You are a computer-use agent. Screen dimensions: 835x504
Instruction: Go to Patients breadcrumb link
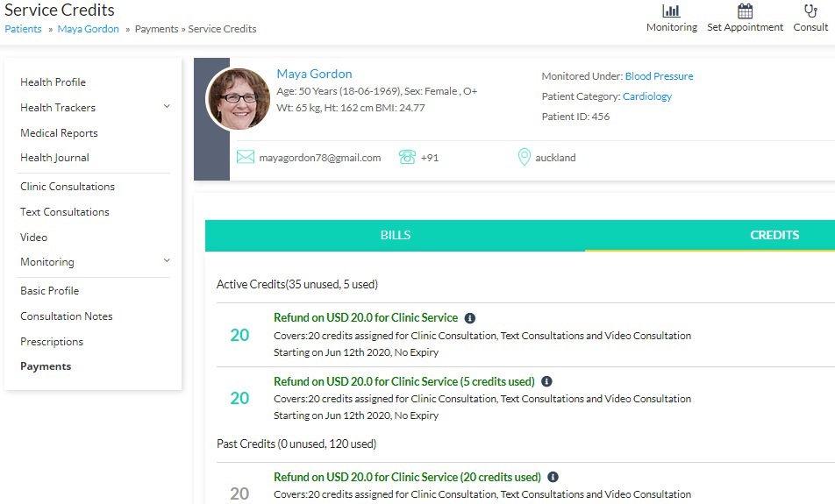pyautogui.click(x=23, y=29)
